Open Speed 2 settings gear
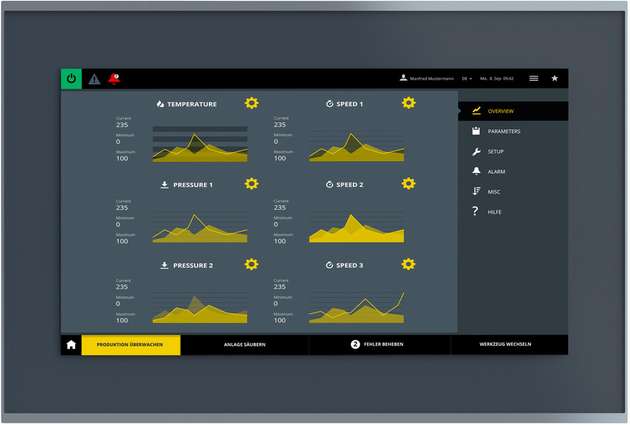Image resolution: width=630 pixels, height=425 pixels. click(408, 184)
